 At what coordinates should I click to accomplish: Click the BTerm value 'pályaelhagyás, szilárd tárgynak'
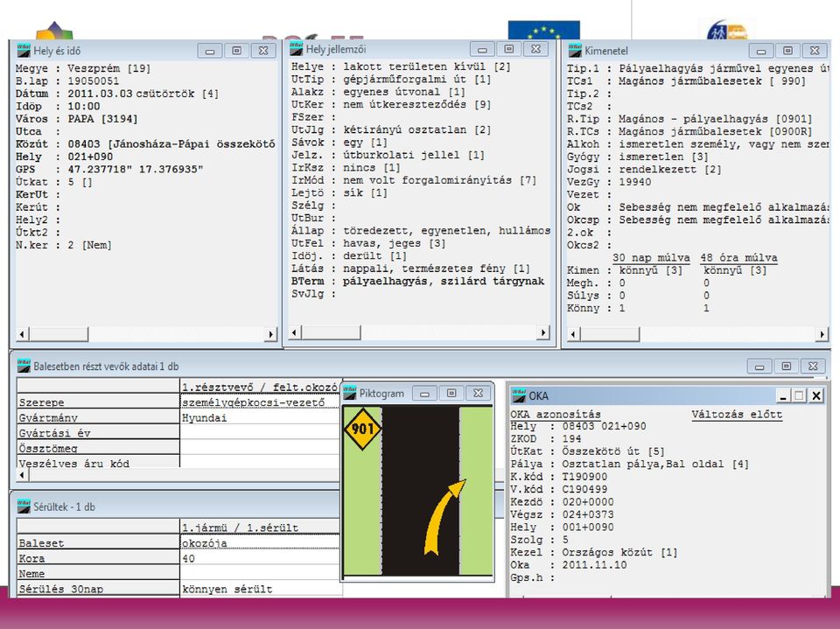[444, 282]
